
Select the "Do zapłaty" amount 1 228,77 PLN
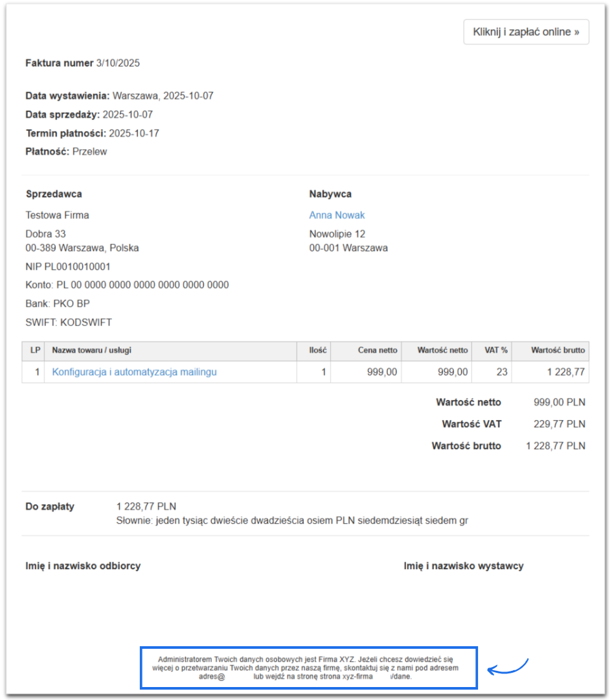click(x=146, y=506)
